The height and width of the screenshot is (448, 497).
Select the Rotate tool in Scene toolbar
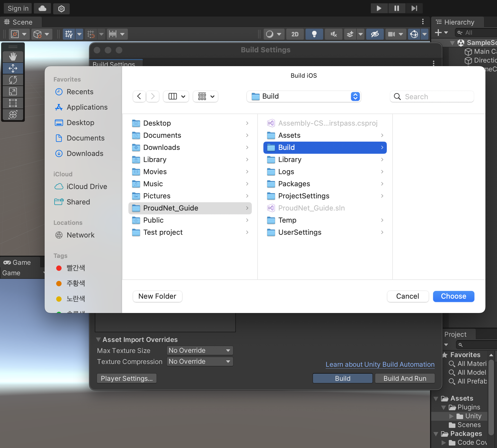pyautogui.click(x=13, y=80)
